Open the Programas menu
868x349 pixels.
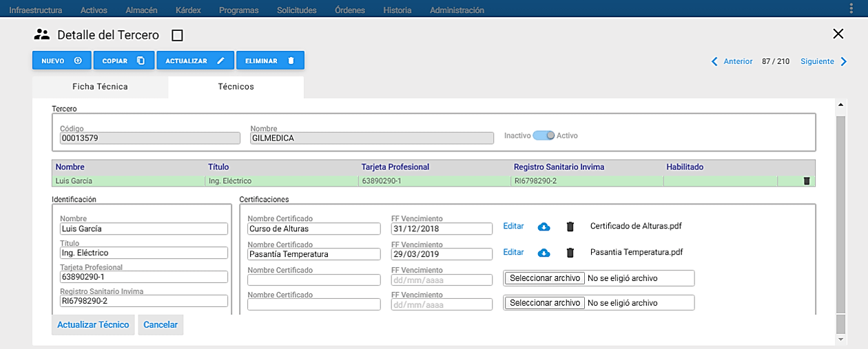pyautogui.click(x=239, y=10)
